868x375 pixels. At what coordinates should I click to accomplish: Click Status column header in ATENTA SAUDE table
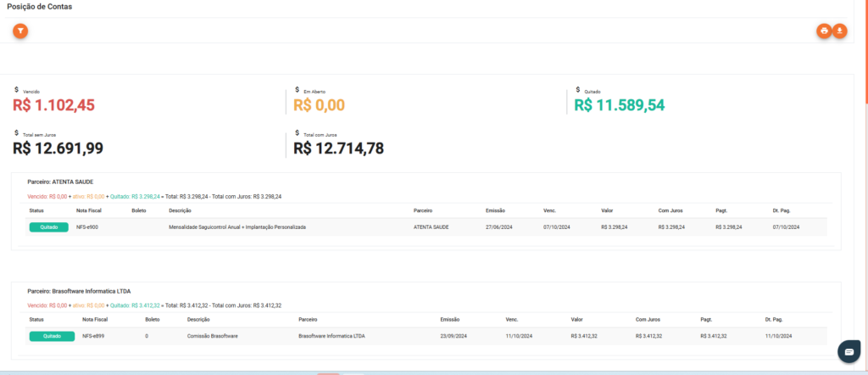(x=36, y=210)
